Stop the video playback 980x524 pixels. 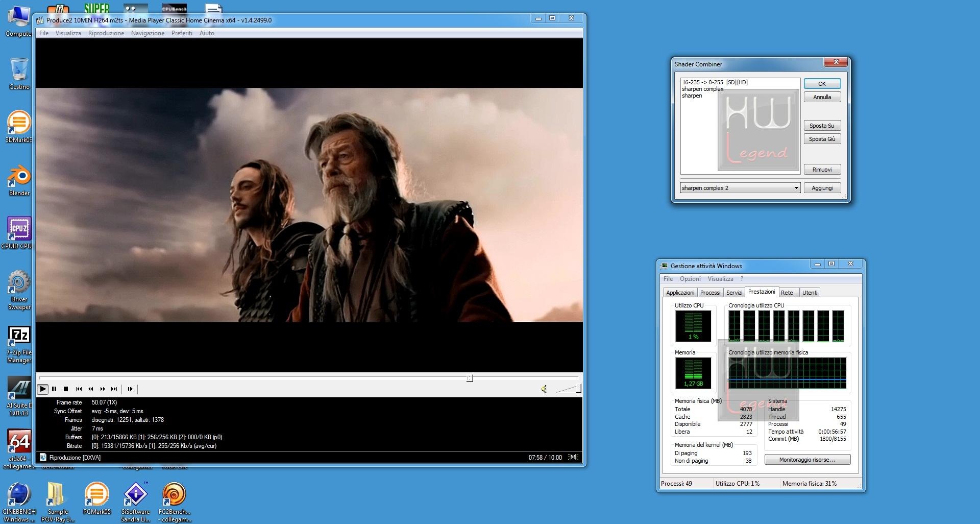point(66,389)
